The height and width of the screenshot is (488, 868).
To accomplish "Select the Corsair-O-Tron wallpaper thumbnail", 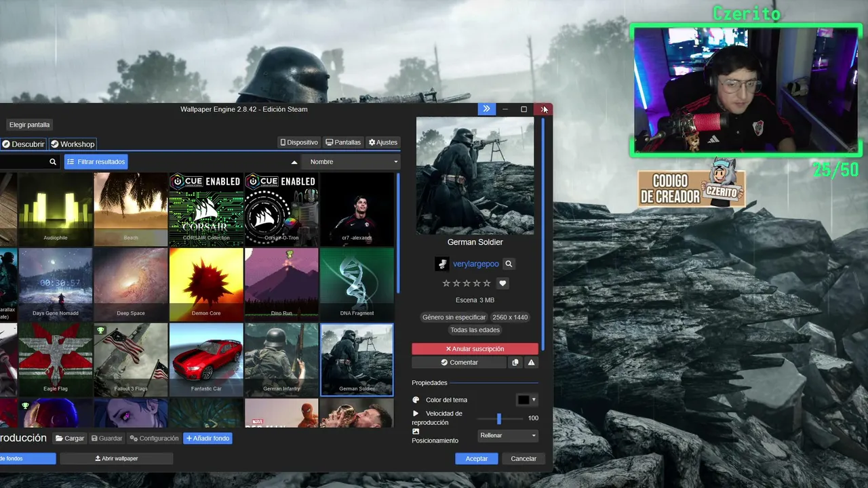I will tap(281, 209).
